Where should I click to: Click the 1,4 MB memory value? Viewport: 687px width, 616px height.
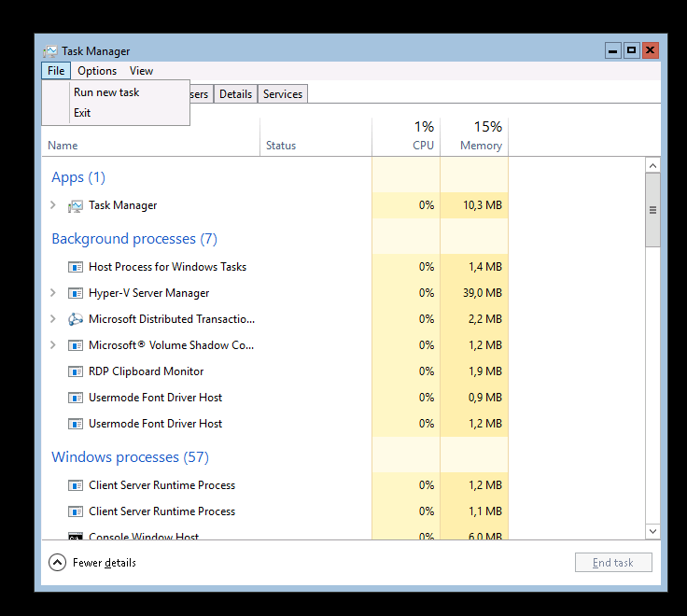[x=485, y=267]
